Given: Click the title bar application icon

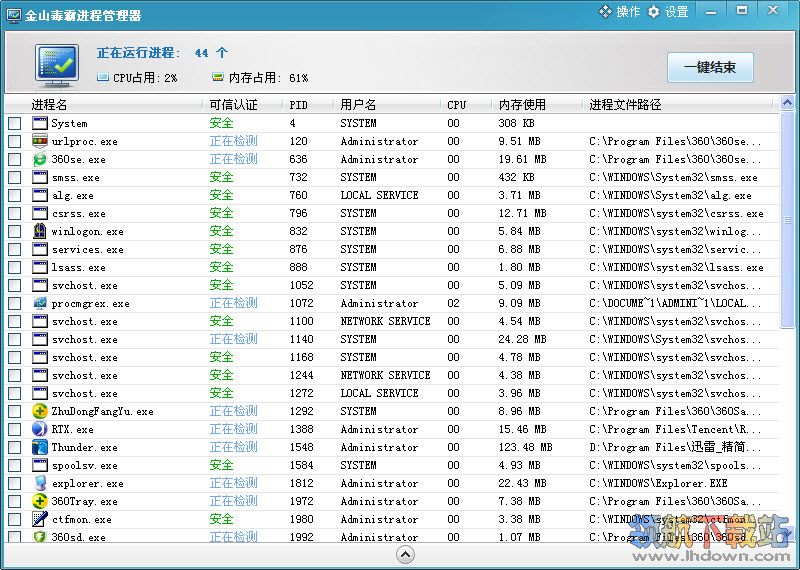Looking at the screenshot, I should tap(13, 15).
